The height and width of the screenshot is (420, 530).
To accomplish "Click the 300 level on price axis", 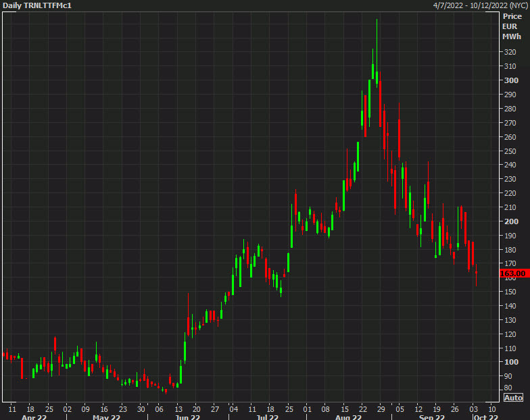I will 511,80.
